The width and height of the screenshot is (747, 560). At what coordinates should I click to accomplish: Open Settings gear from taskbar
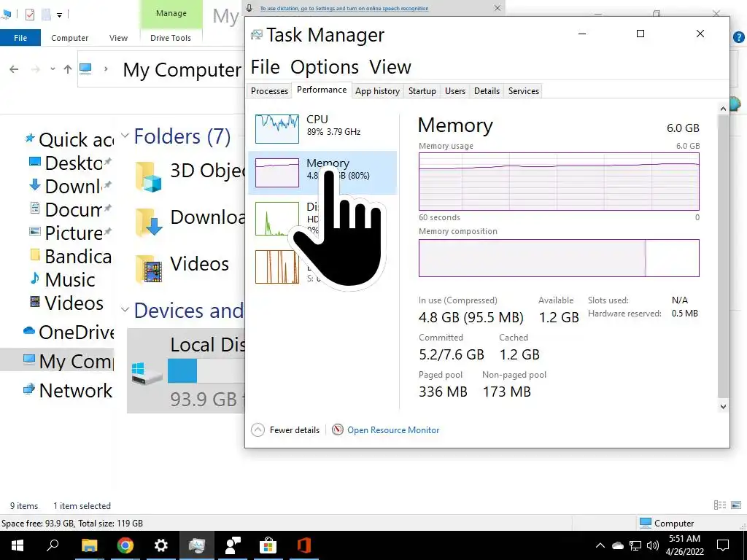coord(161,545)
